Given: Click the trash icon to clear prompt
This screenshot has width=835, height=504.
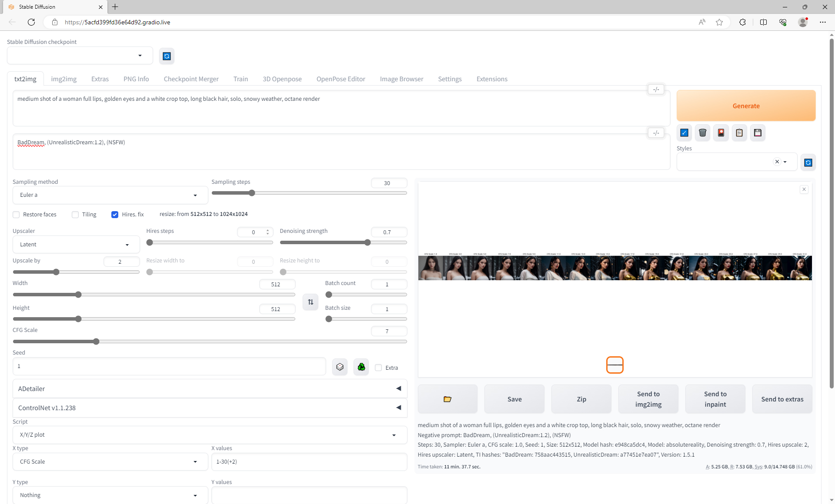Looking at the screenshot, I should tap(702, 133).
